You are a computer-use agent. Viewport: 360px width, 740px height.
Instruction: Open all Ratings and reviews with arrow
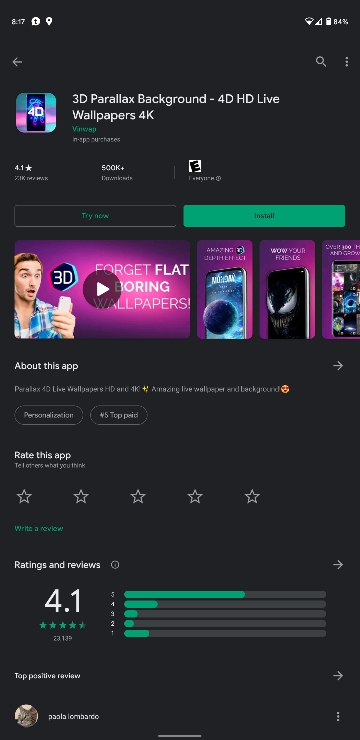(338, 564)
